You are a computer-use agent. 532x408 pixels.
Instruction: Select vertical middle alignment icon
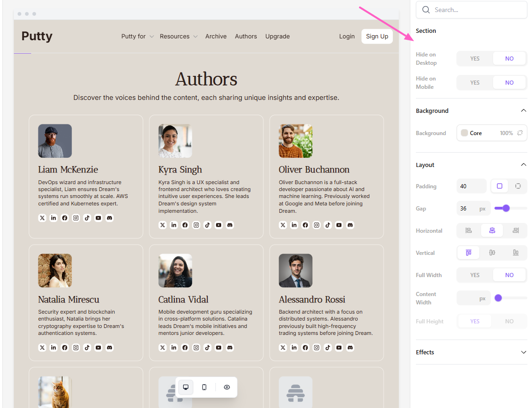[x=492, y=253]
